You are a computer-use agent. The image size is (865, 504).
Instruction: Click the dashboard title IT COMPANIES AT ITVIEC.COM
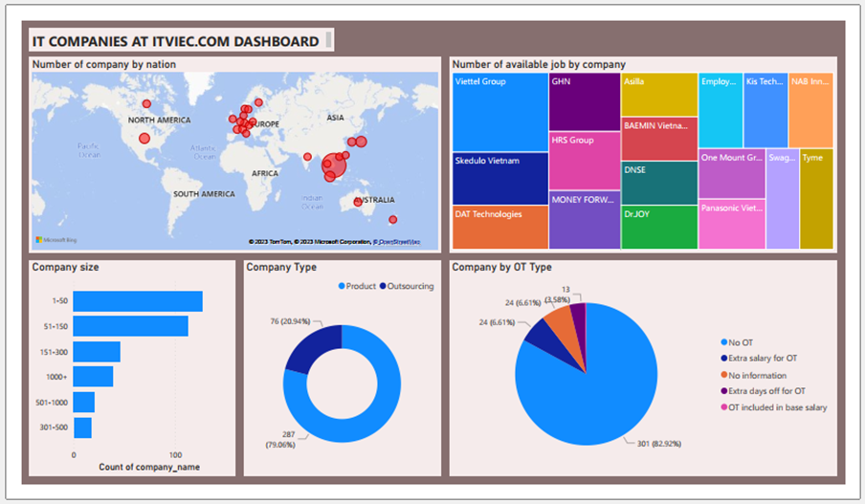tap(175, 41)
